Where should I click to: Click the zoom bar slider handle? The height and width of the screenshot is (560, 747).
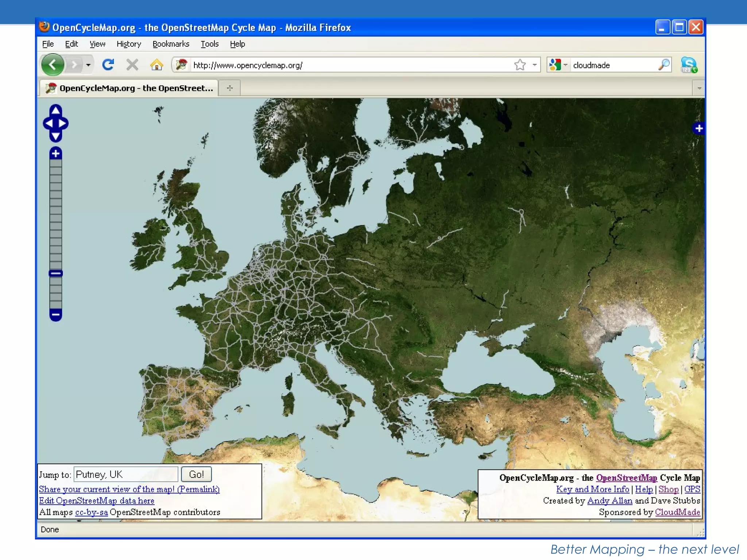pyautogui.click(x=56, y=273)
